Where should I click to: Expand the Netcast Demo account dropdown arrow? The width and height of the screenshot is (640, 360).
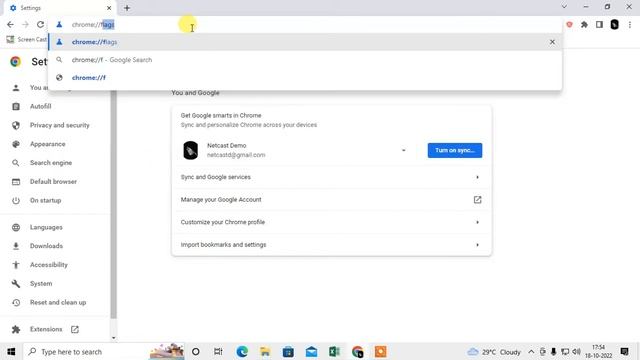(404, 150)
